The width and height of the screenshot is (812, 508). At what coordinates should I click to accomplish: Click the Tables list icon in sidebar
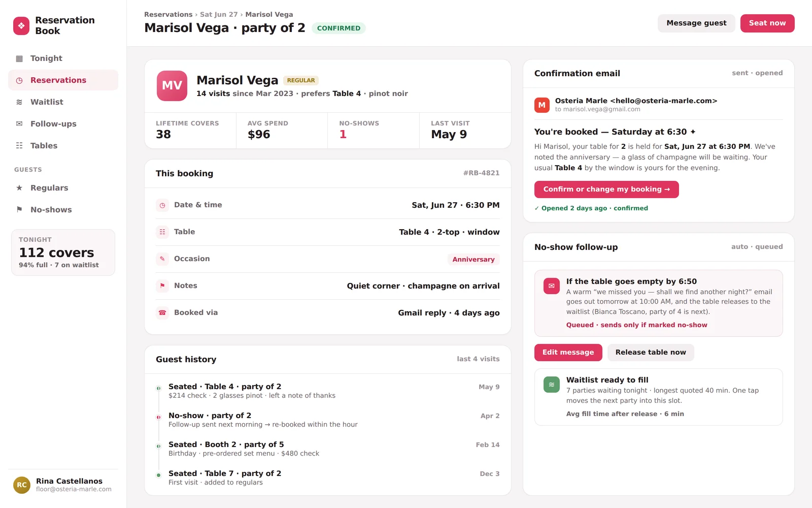pos(19,146)
